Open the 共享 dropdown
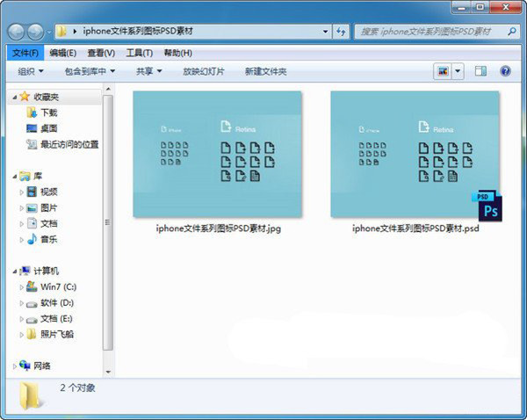Image resolution: width=527 pixels, height=420 pixels. pyautogui.click(x=149, y=71)
